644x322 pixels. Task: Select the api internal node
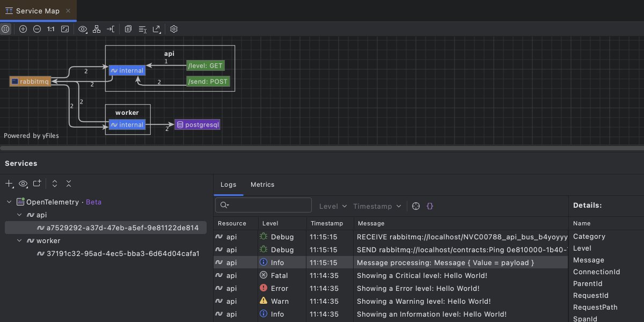tap(127, 70)
